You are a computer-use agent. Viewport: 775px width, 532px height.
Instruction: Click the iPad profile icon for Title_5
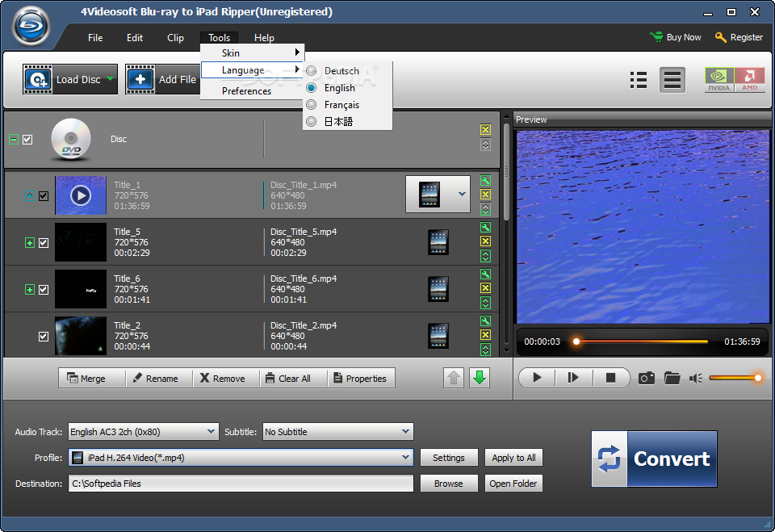coord(438,242)
